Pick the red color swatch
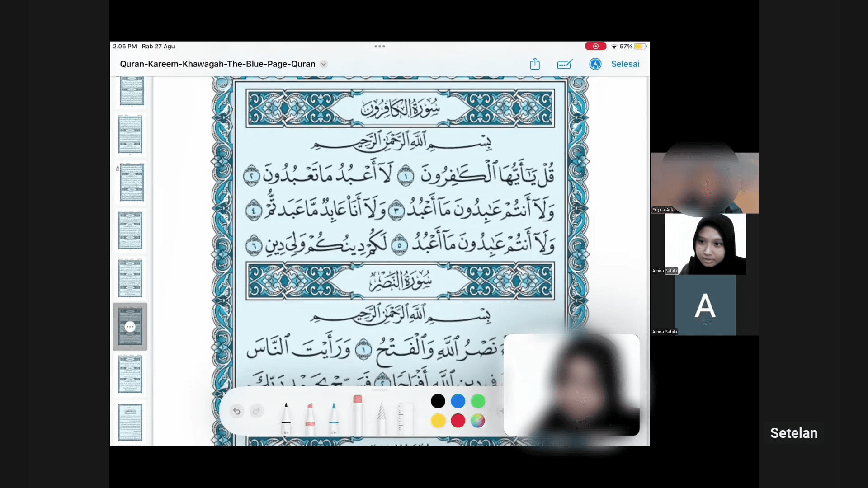This screenshot has height=488, width=868. coord(458,421)
